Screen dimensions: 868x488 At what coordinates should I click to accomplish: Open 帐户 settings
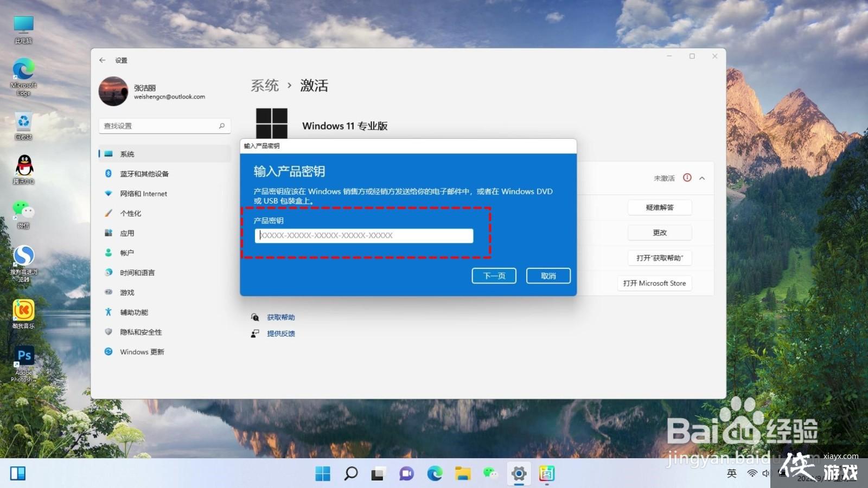164,253
